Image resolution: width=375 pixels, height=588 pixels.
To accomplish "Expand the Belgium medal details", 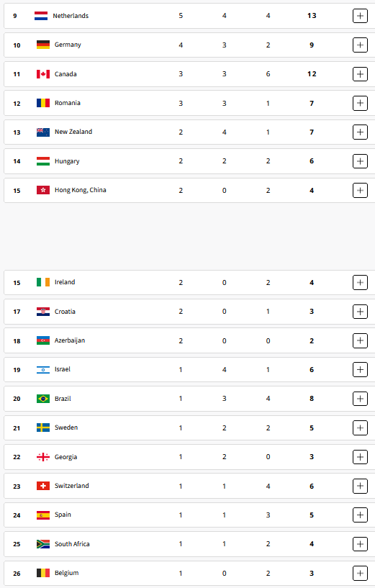I will pyautogui.click(x=360, y=573).
